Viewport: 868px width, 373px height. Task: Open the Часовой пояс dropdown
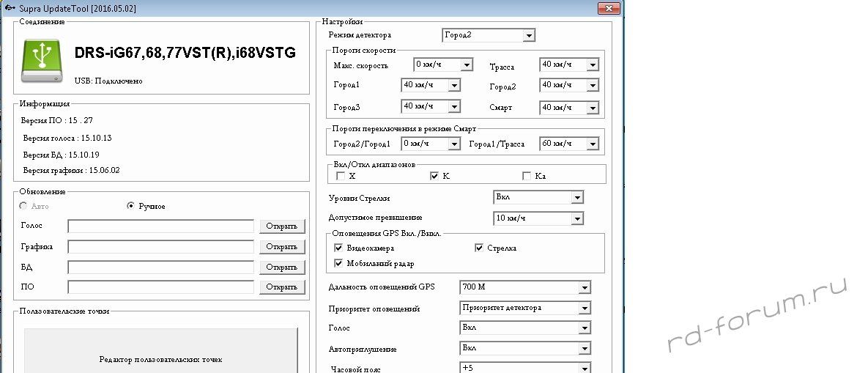point(525,367)
